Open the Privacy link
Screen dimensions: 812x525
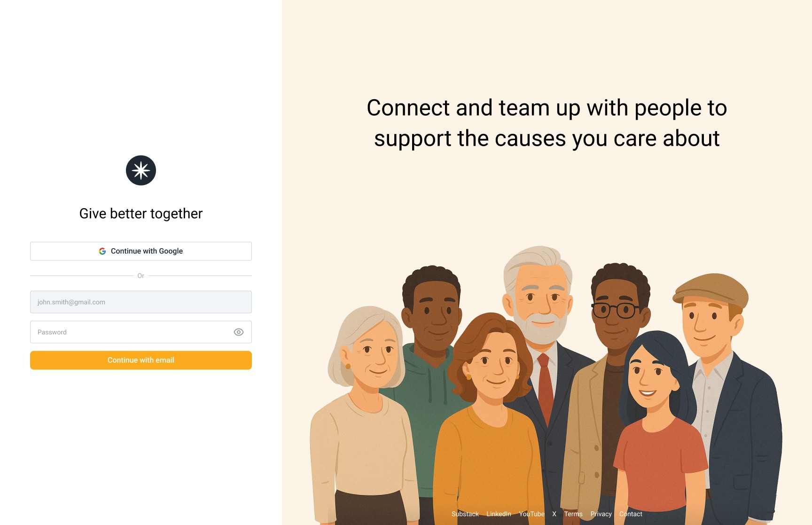tap(601, 514)
